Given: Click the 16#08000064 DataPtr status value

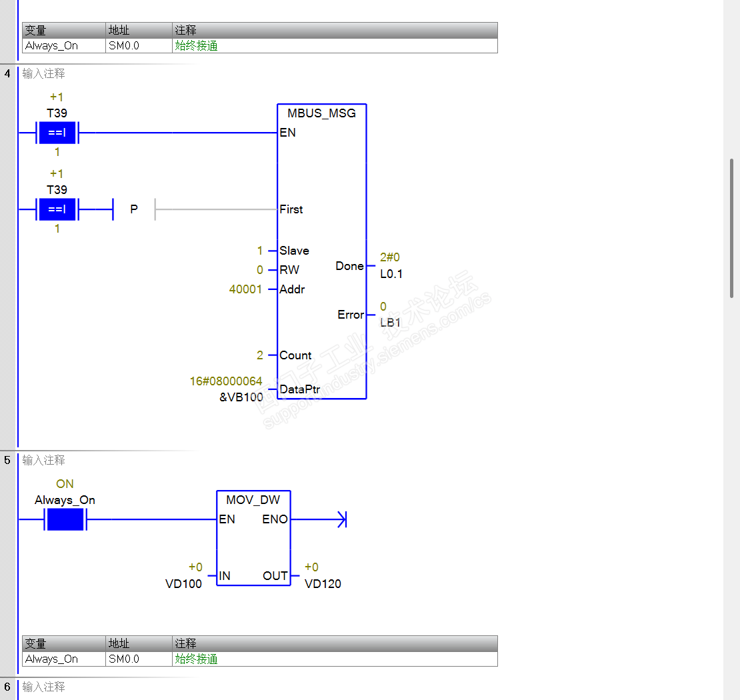Looking at the screenshot, I should (226, 381).
